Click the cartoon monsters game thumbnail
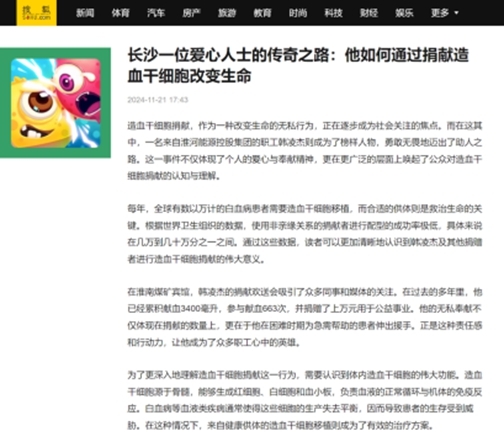This screenshot has width=504, height=442. [55, 103]
